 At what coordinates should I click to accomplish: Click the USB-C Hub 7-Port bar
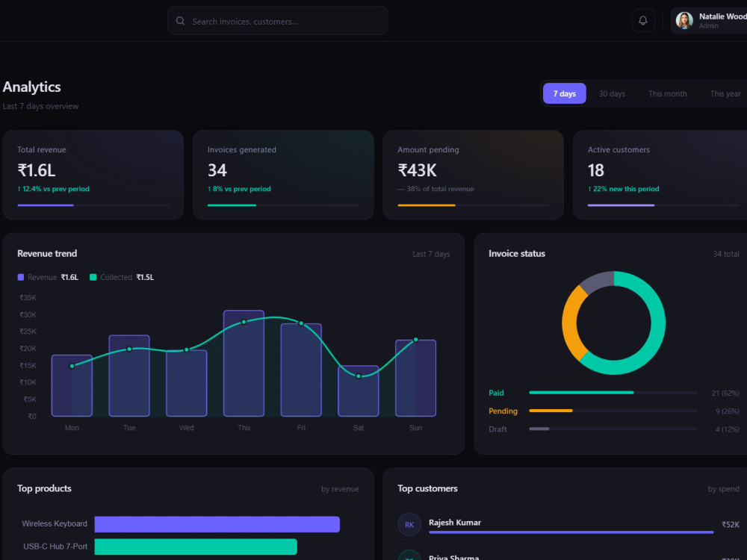pyautogui.click(x=196, y=547)
